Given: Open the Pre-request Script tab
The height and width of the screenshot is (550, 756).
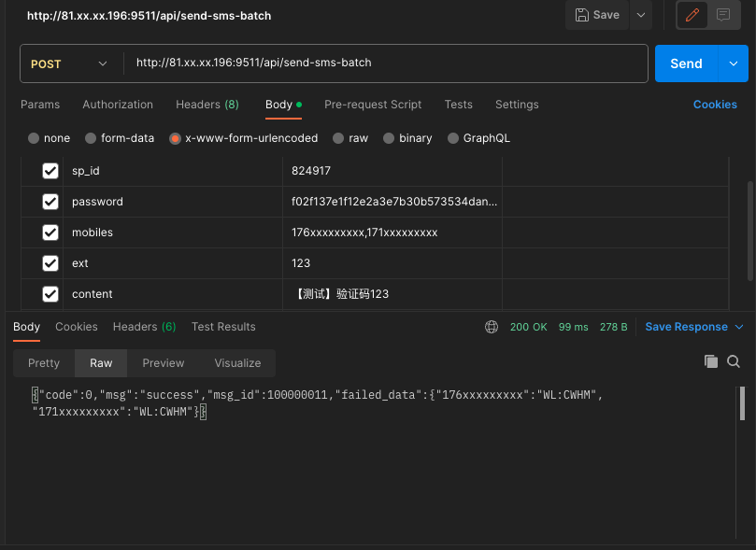Looking at the screenshot, I should (x=373, y=105).
